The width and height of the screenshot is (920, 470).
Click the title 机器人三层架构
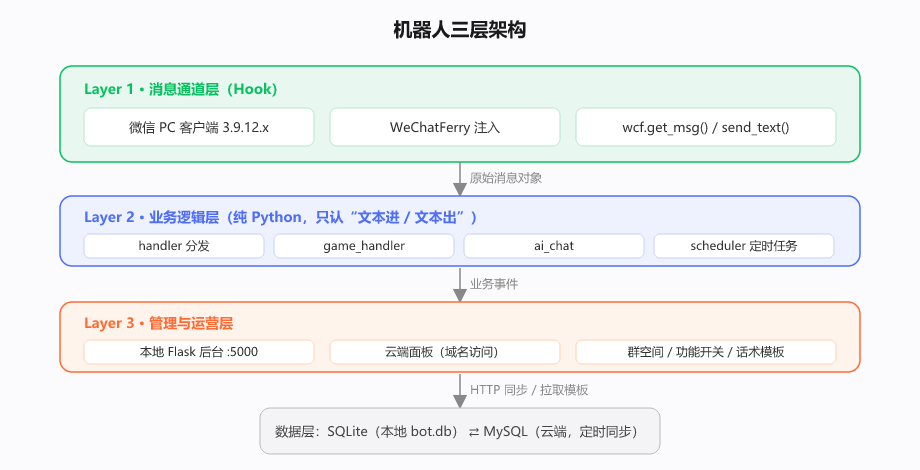coord(459,30)
